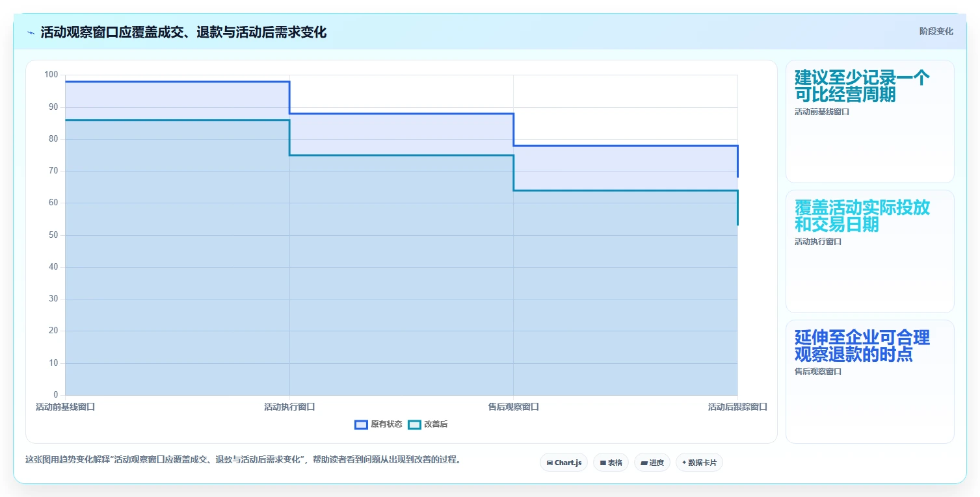This screenshot has height=497, width=980.
Task: Click the 阶段变化 label in the header
Action: tap(936, 31)
